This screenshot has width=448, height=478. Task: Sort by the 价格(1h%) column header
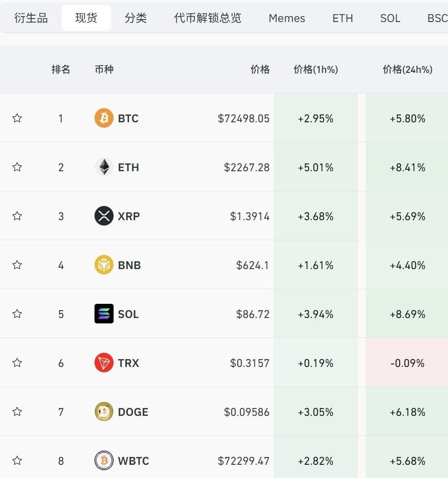coord(316,69)
